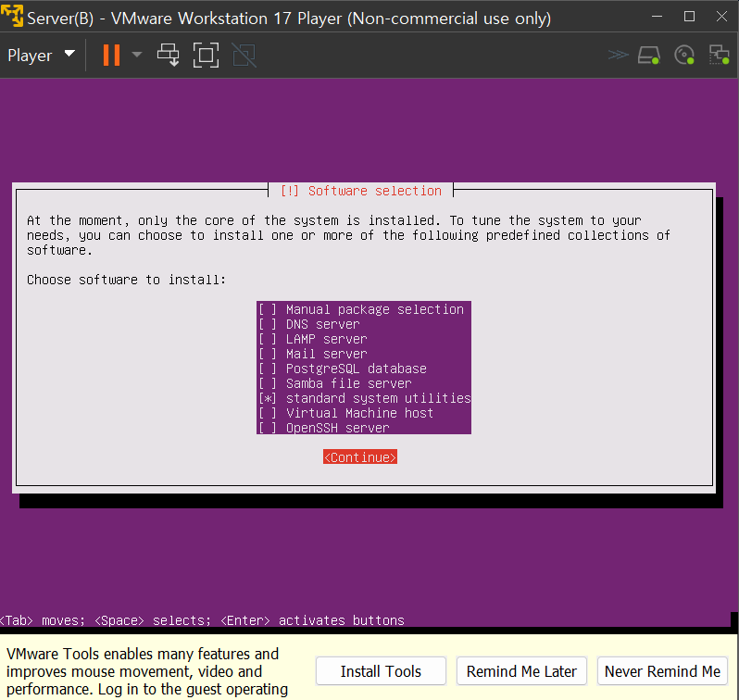Enter full screen mode icon
739x700 pixels.
pyautogui.click(x=206, y=56)
